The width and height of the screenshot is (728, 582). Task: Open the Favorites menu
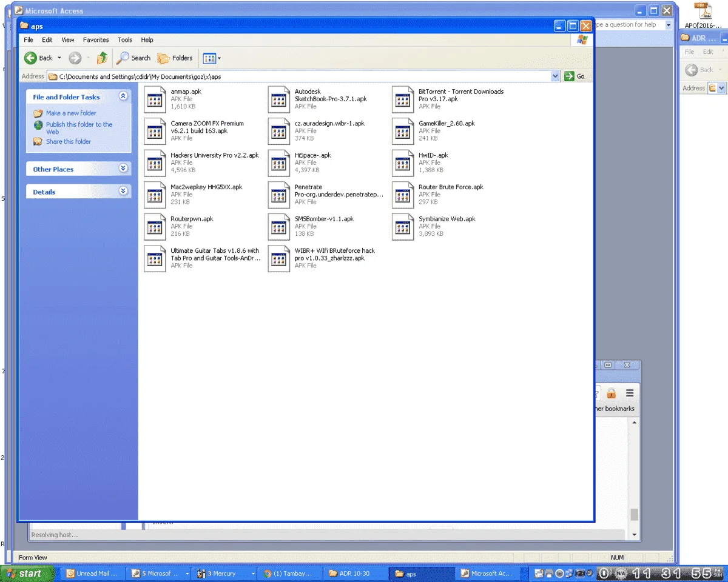(x=96, y=40)
